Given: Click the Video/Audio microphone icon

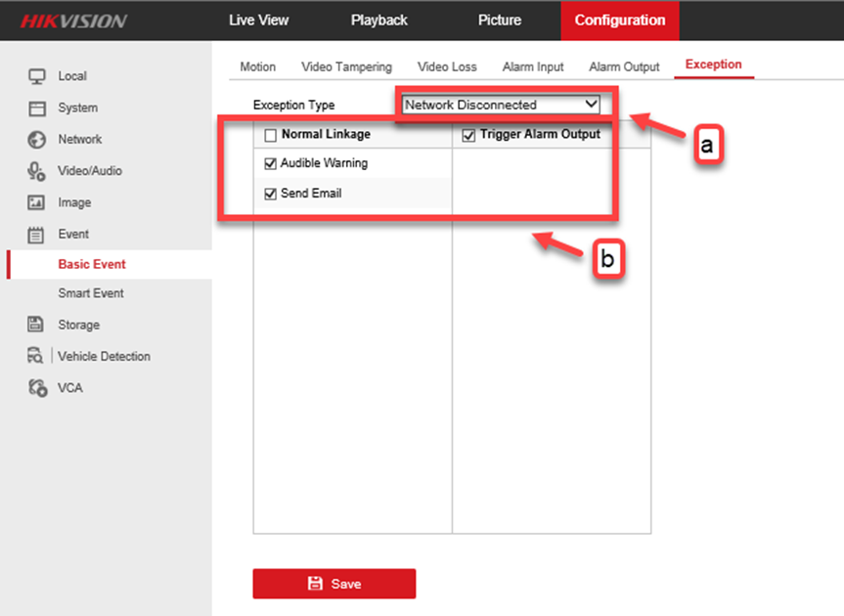Looking at the screenshot, I should [x=37, y=171].
